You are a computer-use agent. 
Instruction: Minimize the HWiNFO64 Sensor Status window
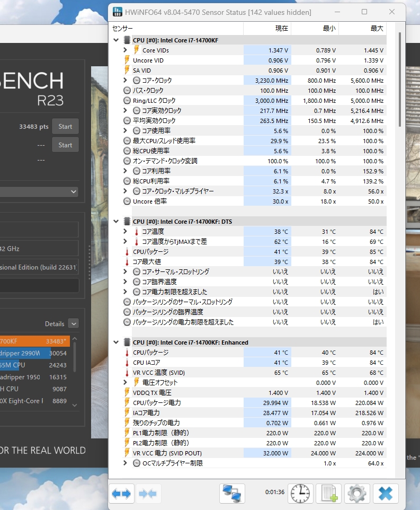tap(337, 12)
